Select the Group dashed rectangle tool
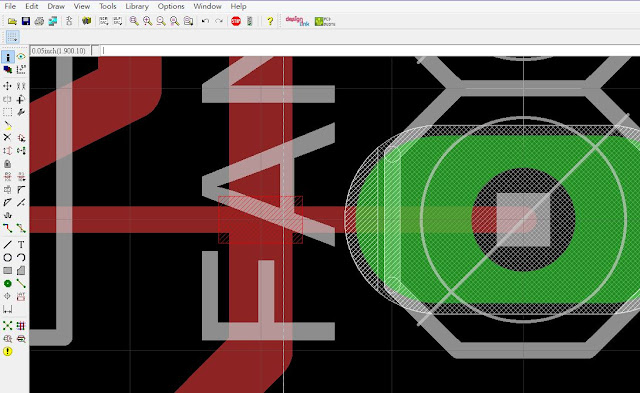The image size is (640, 393). pyautogui.click(x=7, y=112)
